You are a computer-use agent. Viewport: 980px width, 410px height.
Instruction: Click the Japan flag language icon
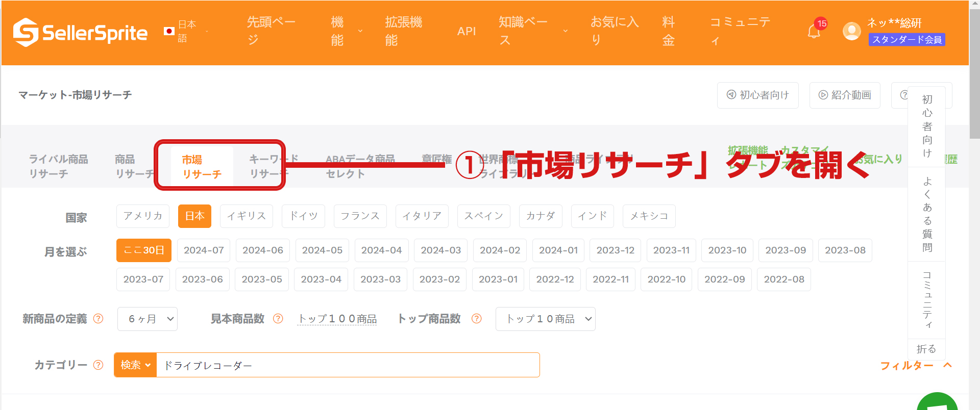click(x=169, y=31)
